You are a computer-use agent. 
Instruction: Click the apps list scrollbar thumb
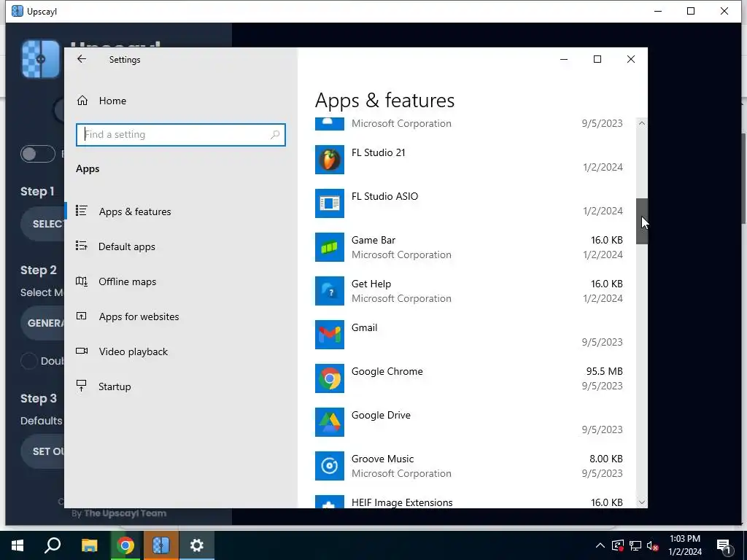[642, 222]
